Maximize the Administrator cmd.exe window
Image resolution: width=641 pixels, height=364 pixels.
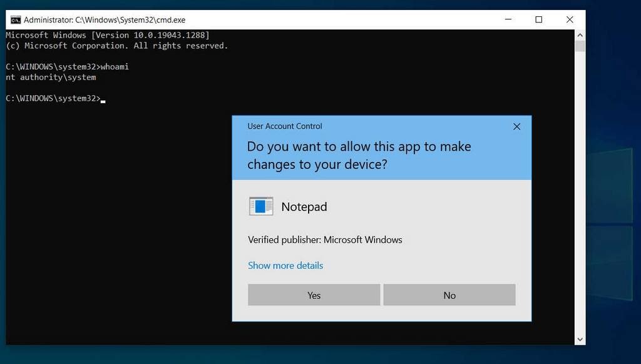pos(539,19)
